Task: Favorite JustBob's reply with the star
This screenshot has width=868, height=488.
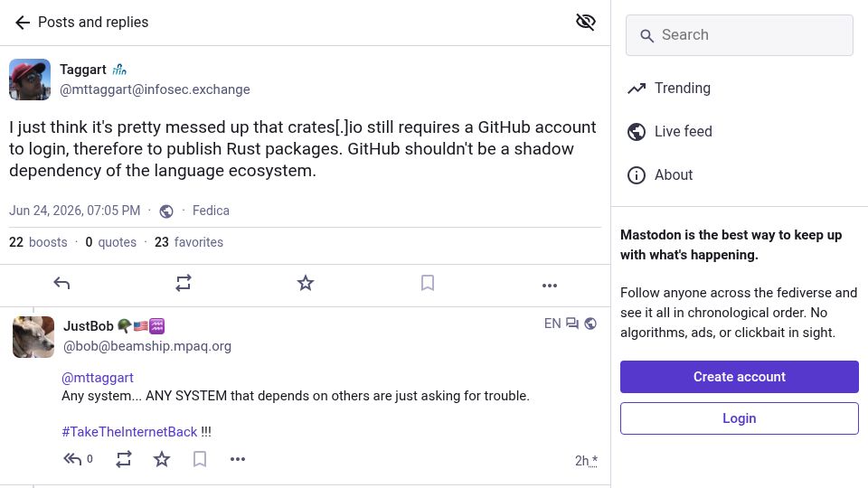Action: coord(162,459)
